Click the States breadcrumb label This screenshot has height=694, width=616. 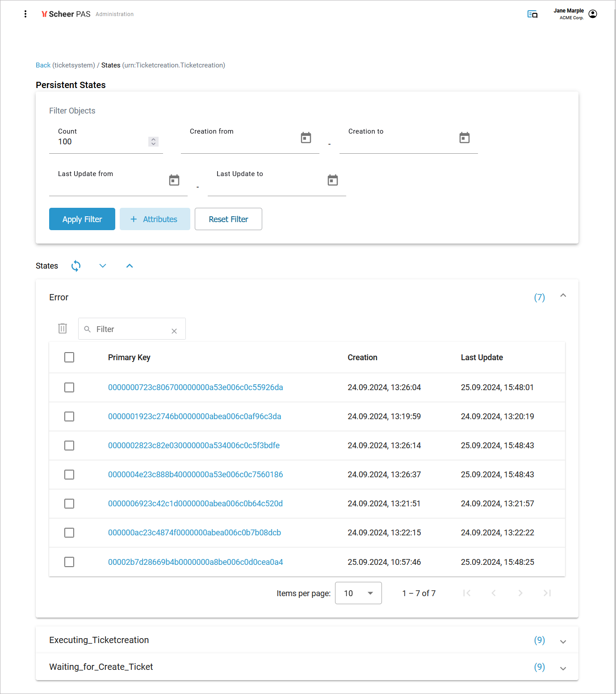click(111, 65)
